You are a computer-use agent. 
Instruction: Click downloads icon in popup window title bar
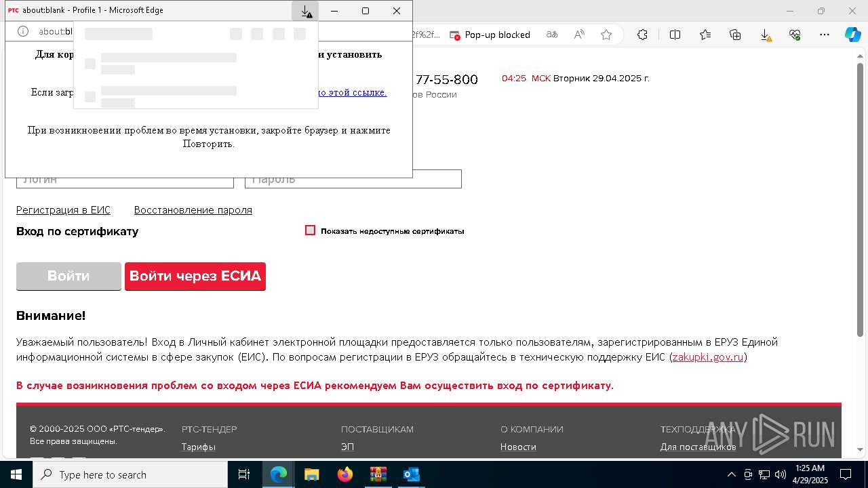(x=306, y=11)
